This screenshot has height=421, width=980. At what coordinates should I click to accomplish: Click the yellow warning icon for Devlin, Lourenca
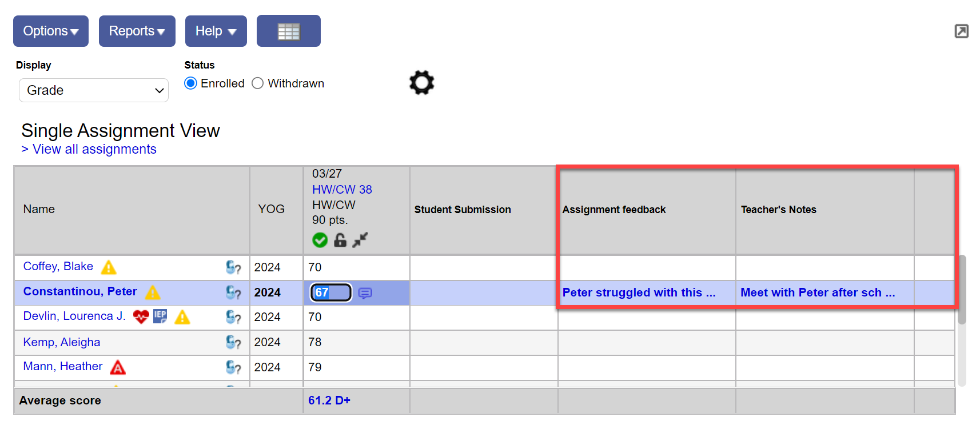point(182,317)
